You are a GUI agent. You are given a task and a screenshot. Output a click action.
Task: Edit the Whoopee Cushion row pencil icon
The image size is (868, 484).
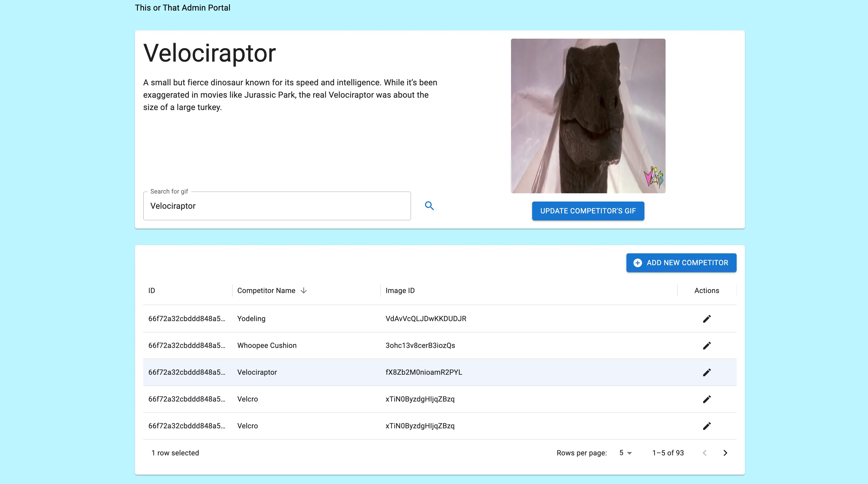pyautogui.click(x=707, y=345)
